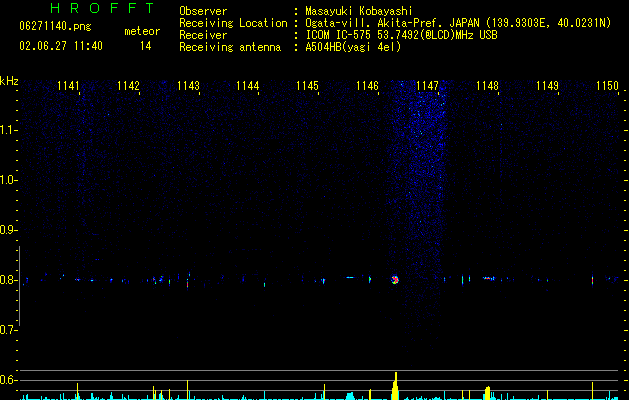The height and width of the screenshot is (400, 629).
Task: Click the 0.9 kHz frequency label
Action: [8, 230]
